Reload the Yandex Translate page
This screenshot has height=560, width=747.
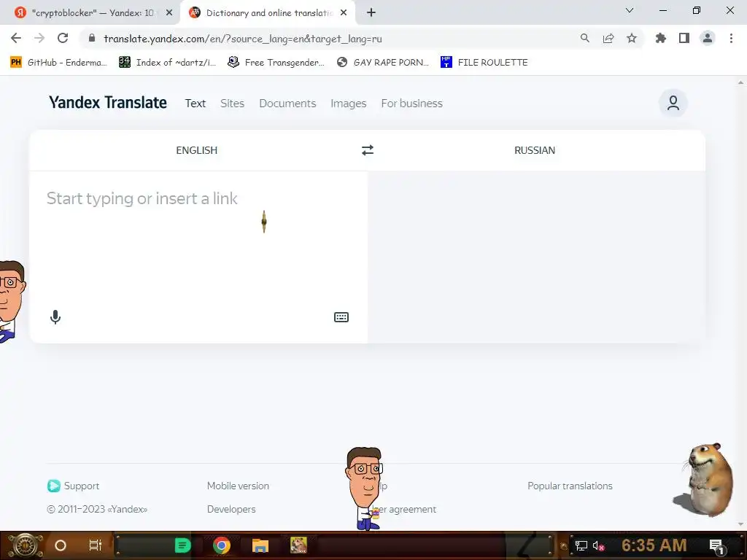point(63,38)
